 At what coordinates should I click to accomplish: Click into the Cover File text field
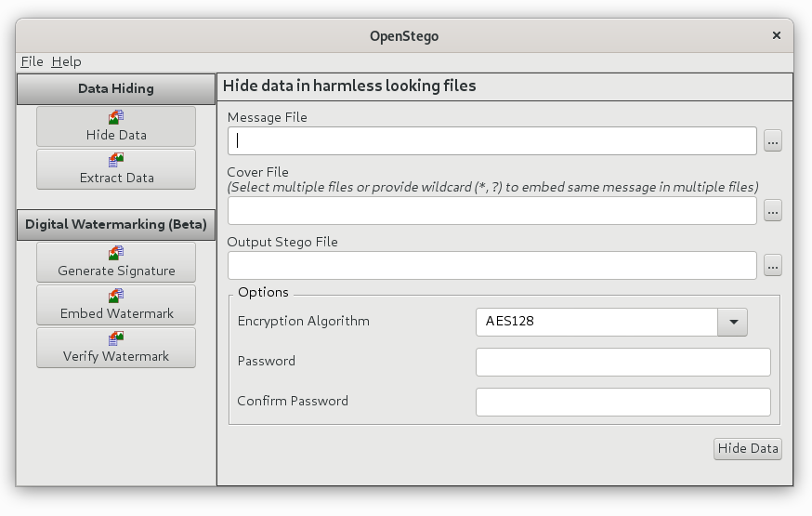point(492,211)
